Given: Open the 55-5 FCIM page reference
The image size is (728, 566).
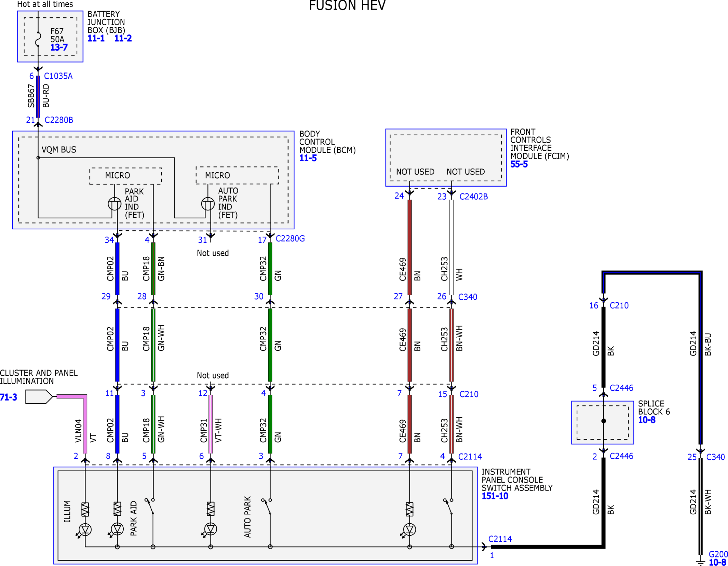Looking at the screenshot, I should coord(519,164).
